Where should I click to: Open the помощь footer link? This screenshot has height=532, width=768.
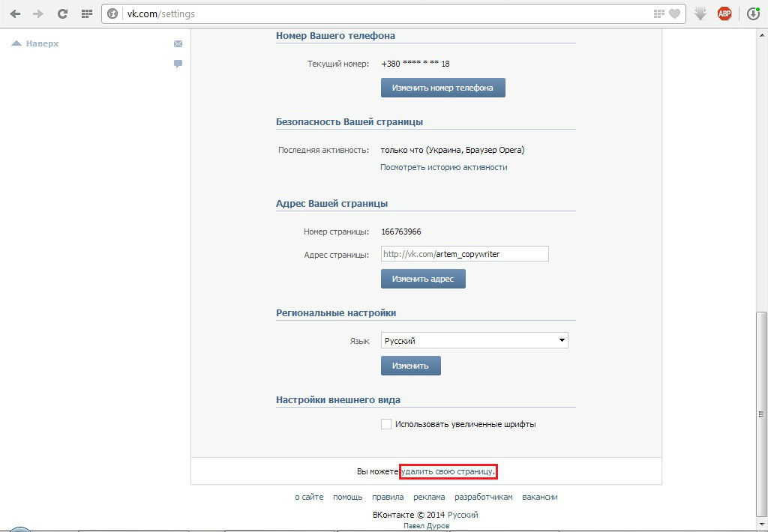coord(348,498)
